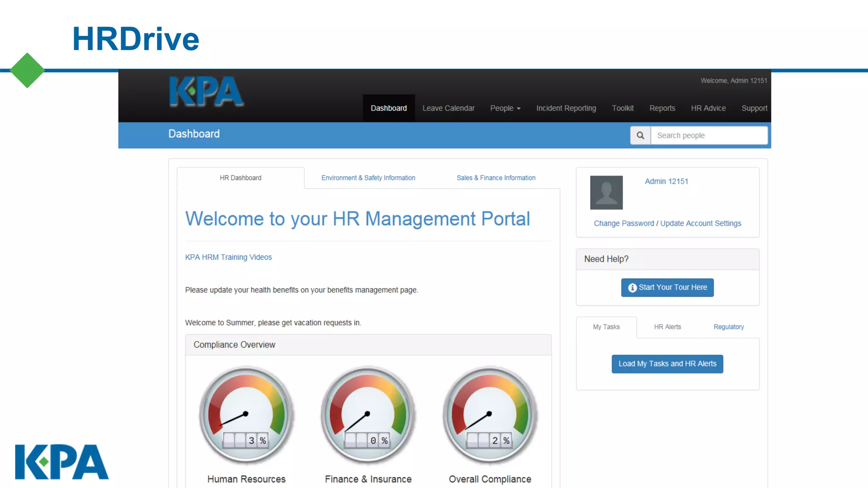The height and width of the screenshot is (488, 868).
Task: Open the Toolkit menu item
Action: click(x=623, y=108)
